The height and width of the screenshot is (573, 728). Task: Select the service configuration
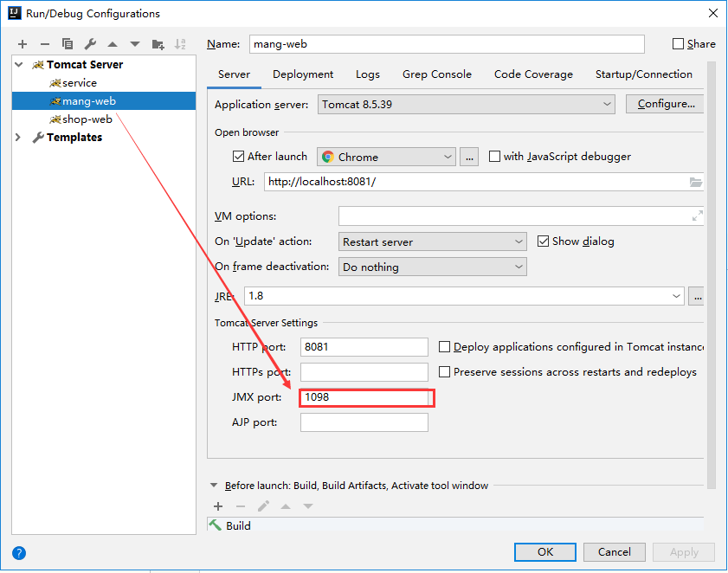pos(104,82)
